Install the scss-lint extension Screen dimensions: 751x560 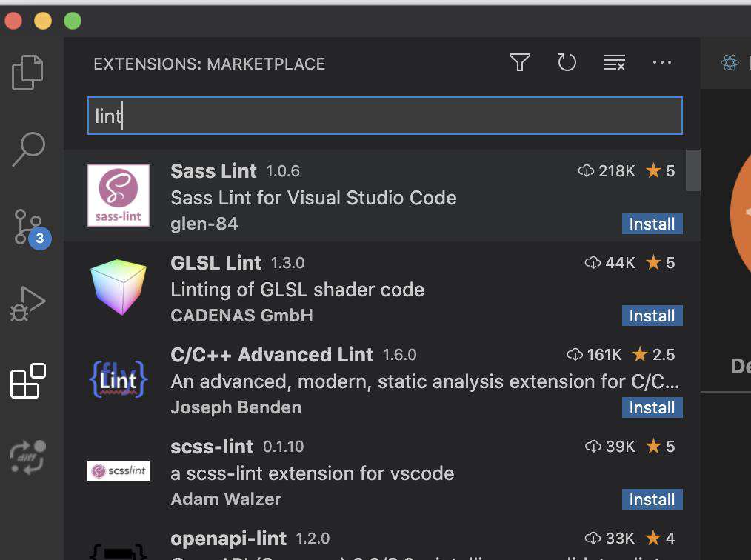(x=652, y=500)
